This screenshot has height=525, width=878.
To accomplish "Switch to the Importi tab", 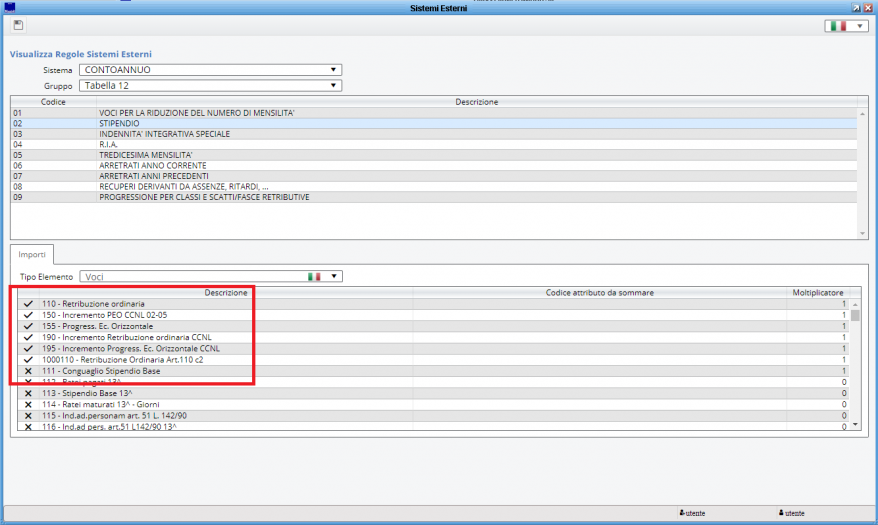I will tap(32, 255).
